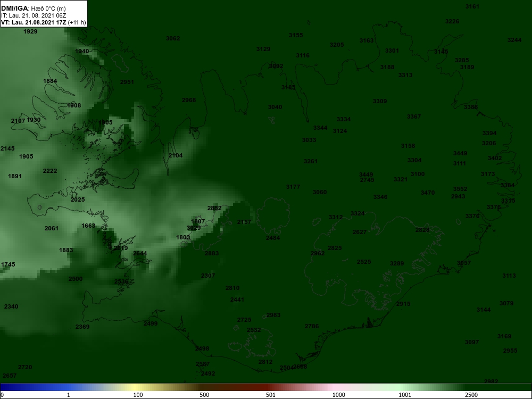Select the 3261 map value

pyautogui.click(x=311, y=162)
